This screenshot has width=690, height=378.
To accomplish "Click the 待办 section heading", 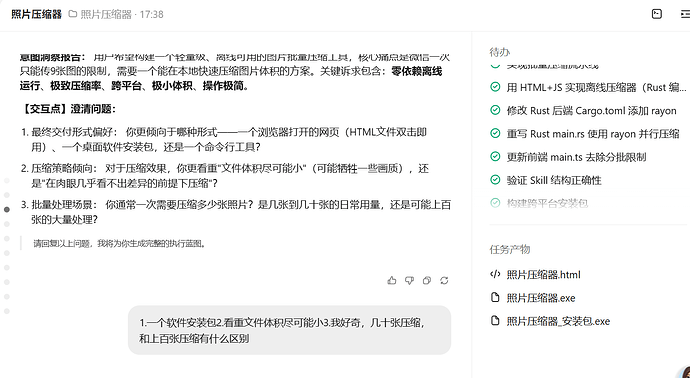I will [499, 52].
